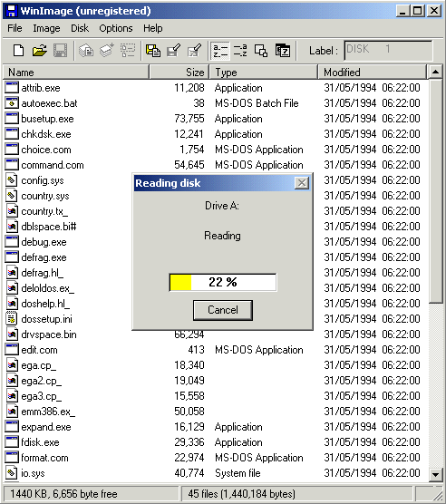446x504 pixels.
Task: Click the grayed Save floppy disk icon
Action: [60, 51]
